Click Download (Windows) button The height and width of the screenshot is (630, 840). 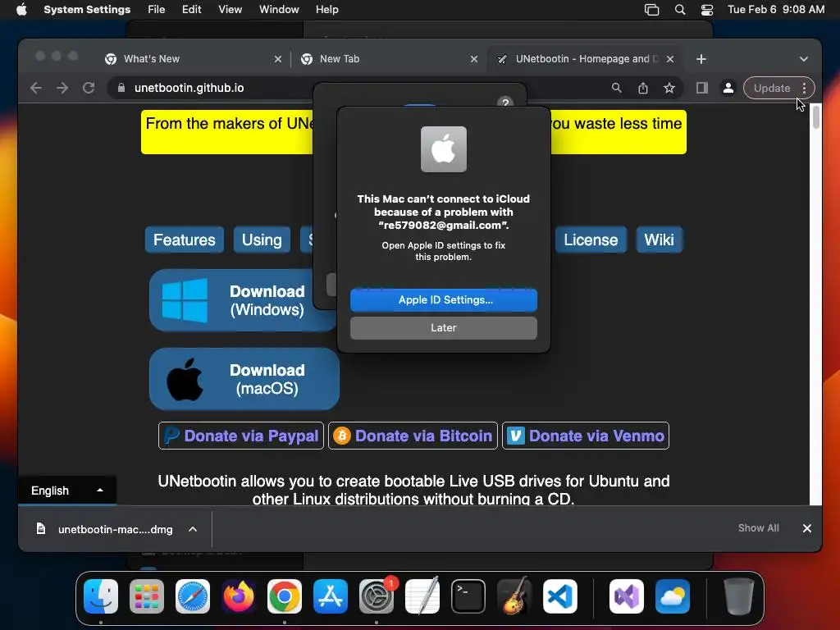243,300
